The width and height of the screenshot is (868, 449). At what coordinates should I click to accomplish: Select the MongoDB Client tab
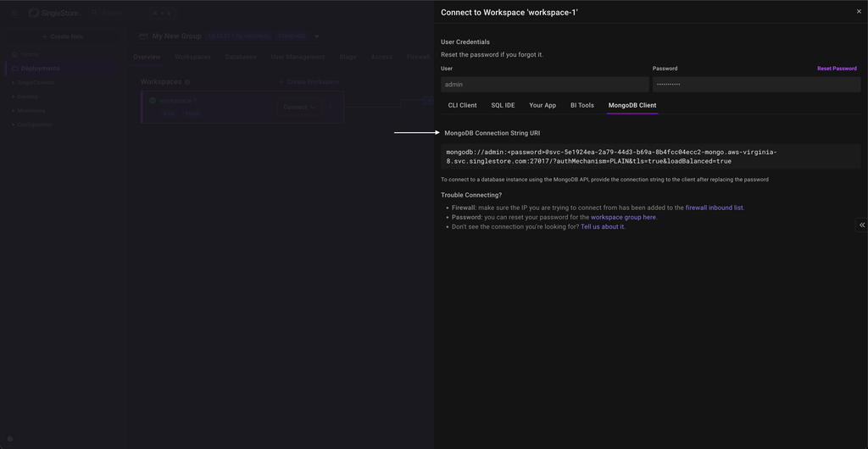click(632, 105)
